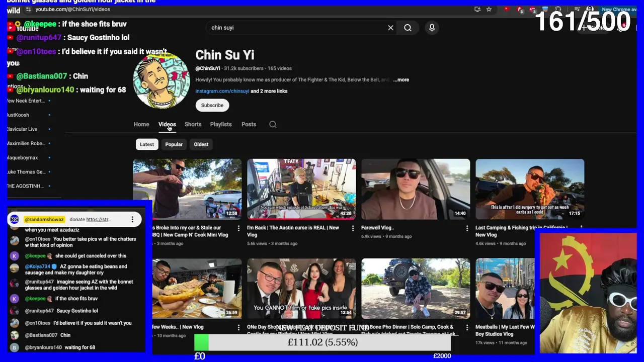The image size is (644, 362).
Task: Click @bryanlouro140 username in chat box
Action: (43, 347)
